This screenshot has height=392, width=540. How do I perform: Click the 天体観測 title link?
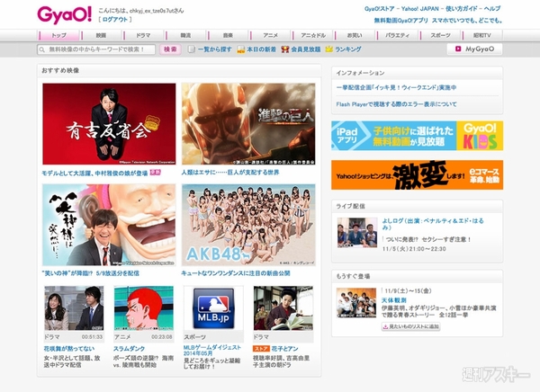[x=394, y=300]
